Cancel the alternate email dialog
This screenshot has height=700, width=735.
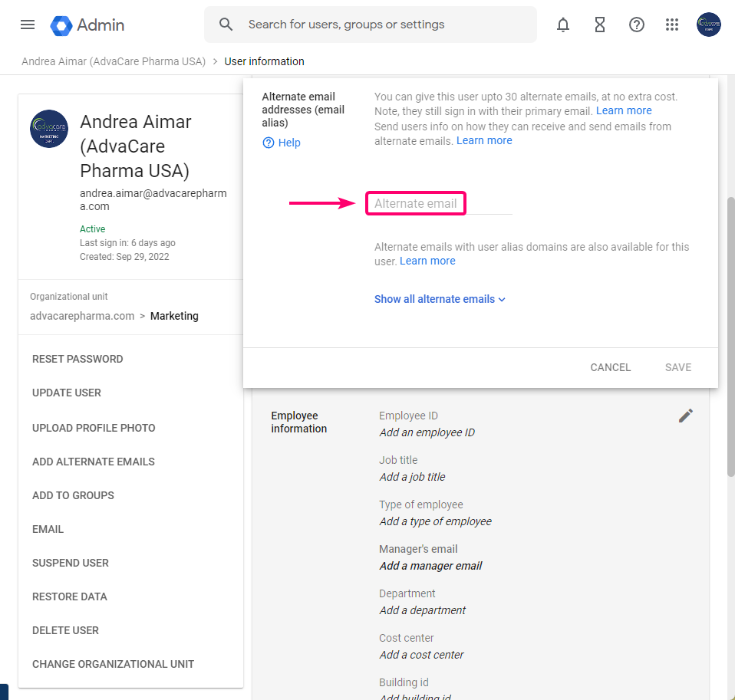[610, 367]
